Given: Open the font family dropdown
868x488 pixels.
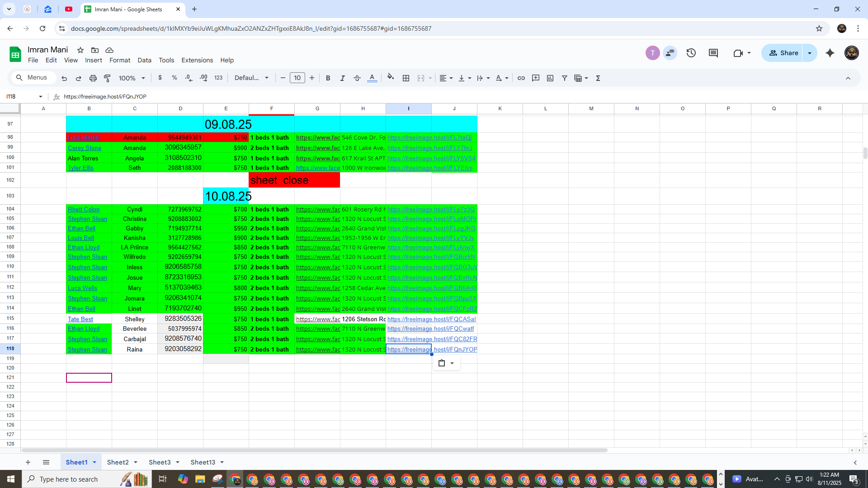Looking at the screenshot, I should tap(251, 78).
